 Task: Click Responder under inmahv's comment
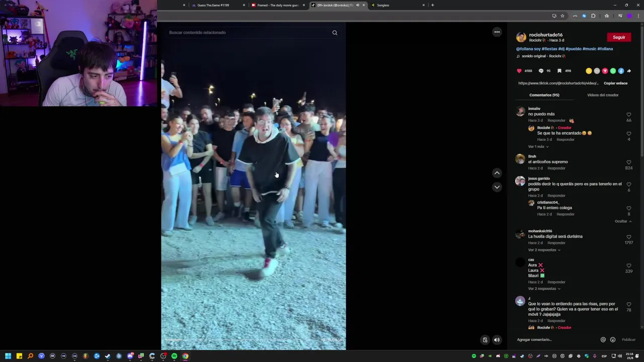pos(556,121)
